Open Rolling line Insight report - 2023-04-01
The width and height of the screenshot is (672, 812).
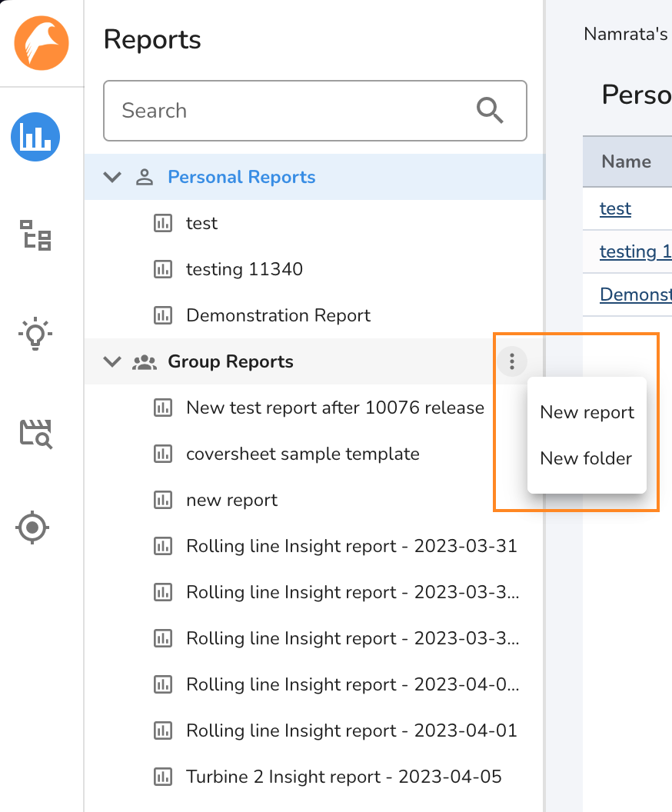click(351, 730)
